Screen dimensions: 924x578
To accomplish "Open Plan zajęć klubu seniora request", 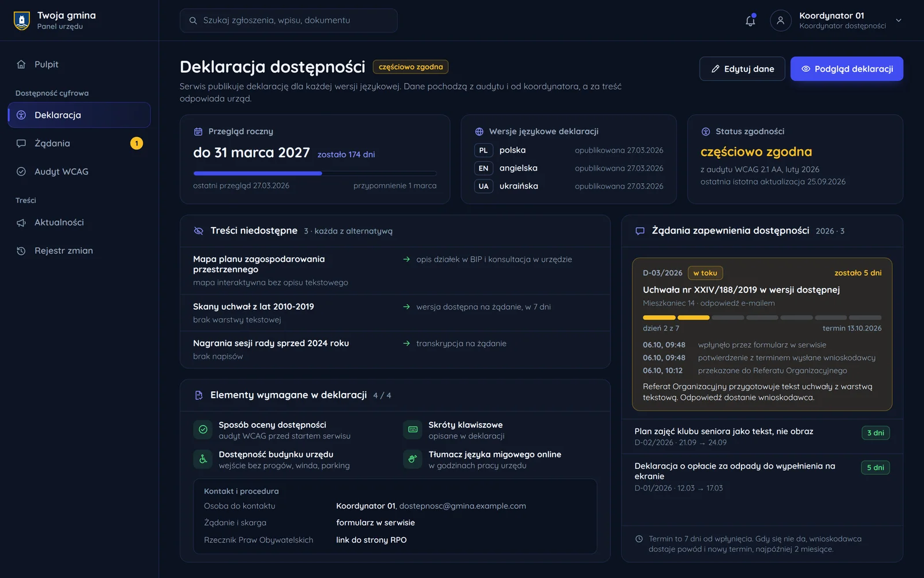I will tap(762, 436).
